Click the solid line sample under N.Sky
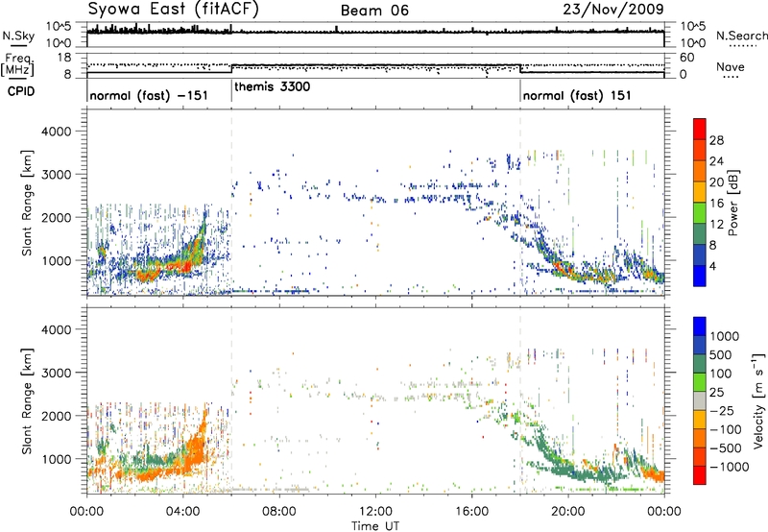768x532 pixels. tap(18, 46)
